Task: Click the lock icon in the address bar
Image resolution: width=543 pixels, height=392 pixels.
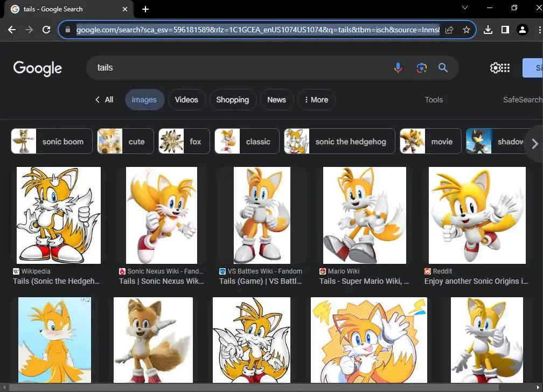Action: click(68, 30)
